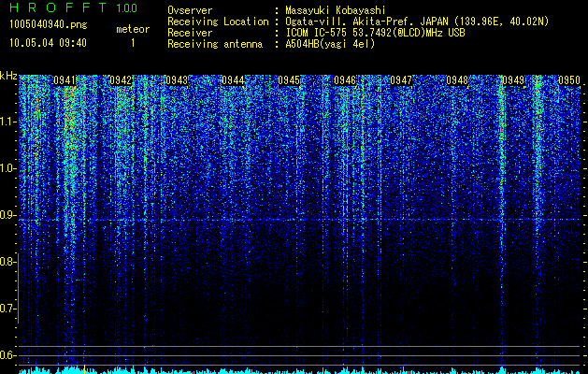The width and height of the screenshot is (588, 374).
Task: Click the Receiver field label
Action: (x=190, y=33)
